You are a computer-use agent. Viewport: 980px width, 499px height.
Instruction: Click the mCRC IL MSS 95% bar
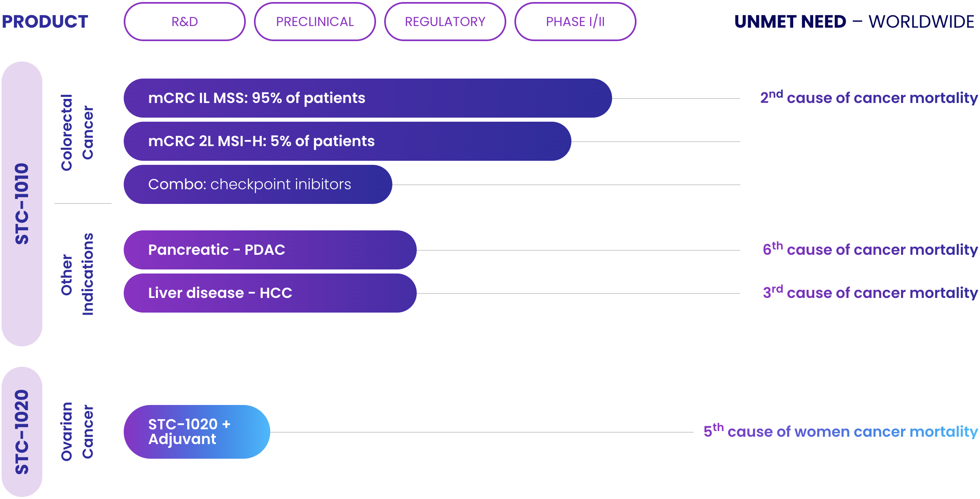(x=367, y=98)
